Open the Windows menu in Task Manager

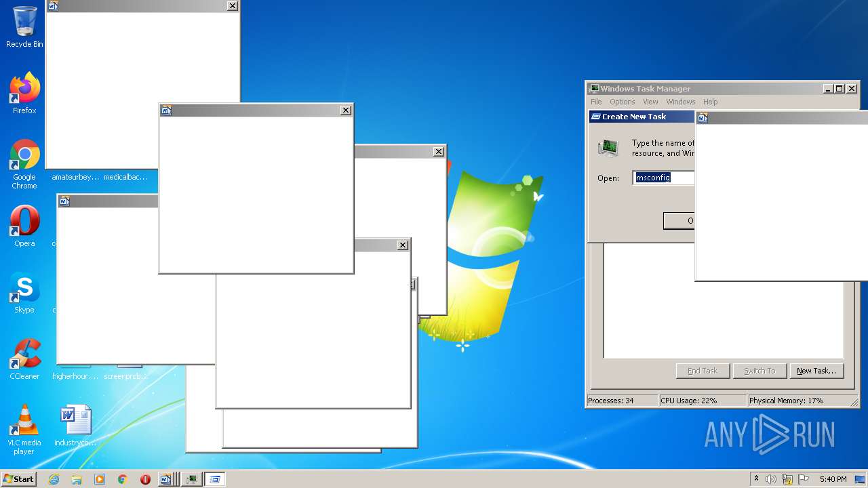click(x=680, y=102)
